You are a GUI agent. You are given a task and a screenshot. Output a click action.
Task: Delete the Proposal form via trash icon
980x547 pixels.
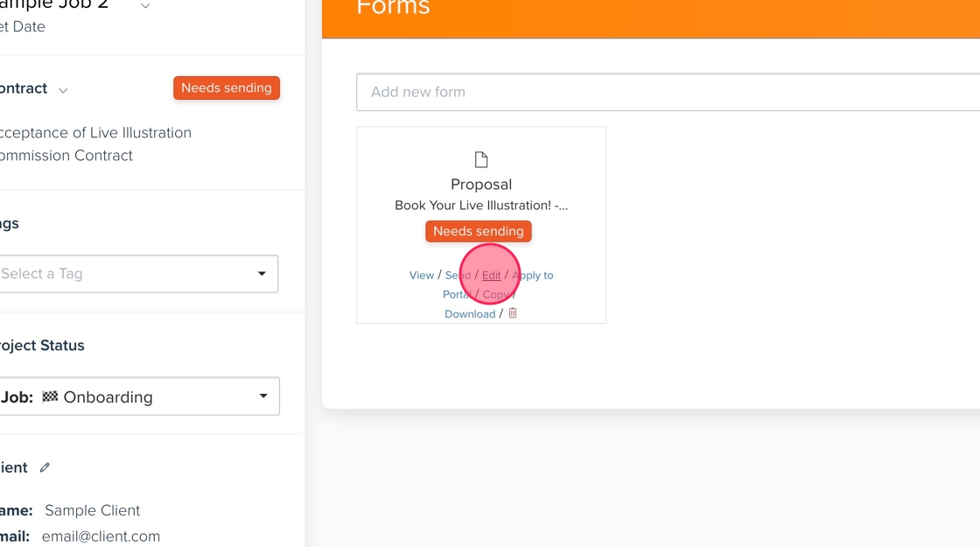click(513, 313)
